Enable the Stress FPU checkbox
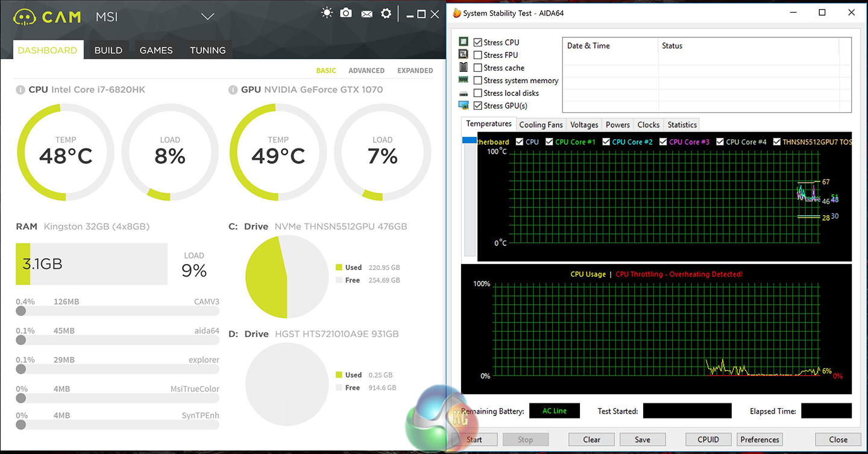The height and width of the screenshot is (454, 868). (478, 55)
